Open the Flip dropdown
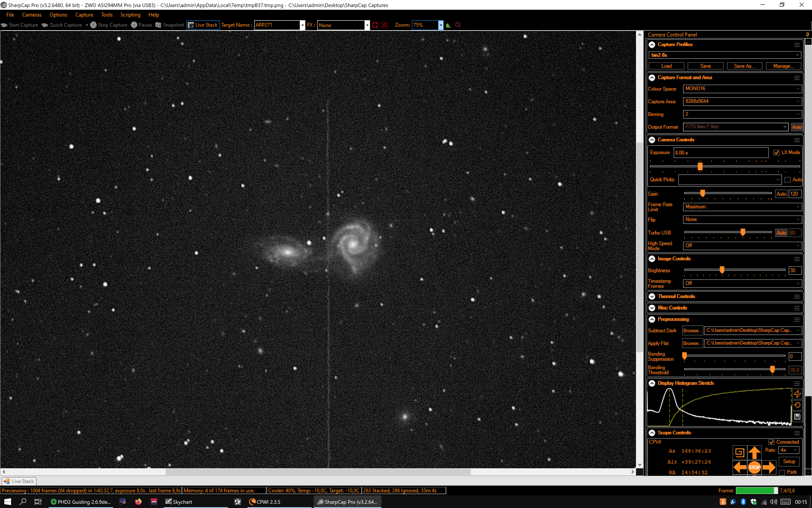The height and width of the screenshot is (508, 812). click(743, 220)
